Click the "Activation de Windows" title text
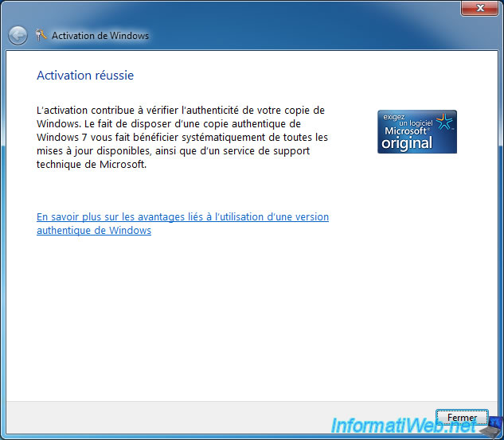This screenshot has width=504, height=440. pyautogui.click(x=100, y=36)
